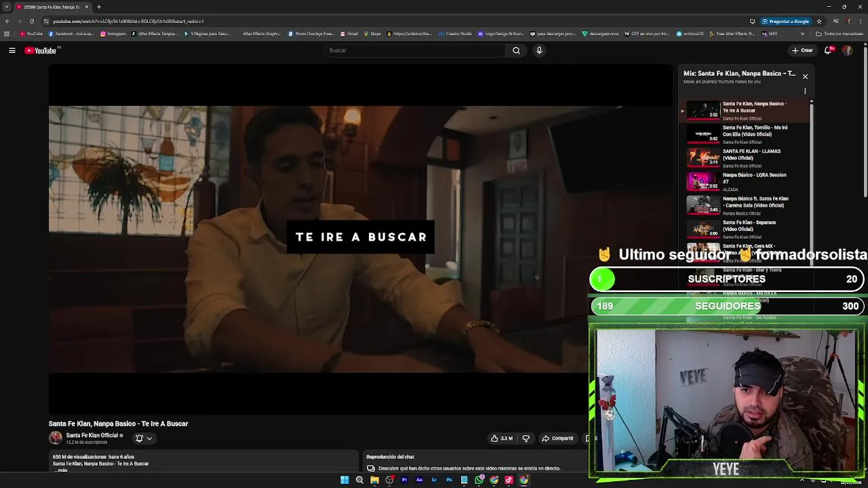Image resolution: width=868 pixels, height=488 pixels.
Task: Open the Mix playlist three-dot menu
Action: click(805, 91)
